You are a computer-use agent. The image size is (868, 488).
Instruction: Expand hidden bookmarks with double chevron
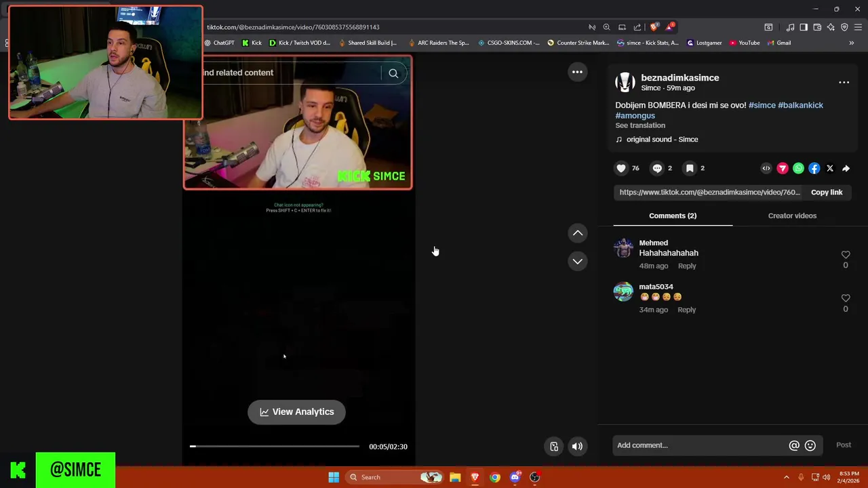852,43
